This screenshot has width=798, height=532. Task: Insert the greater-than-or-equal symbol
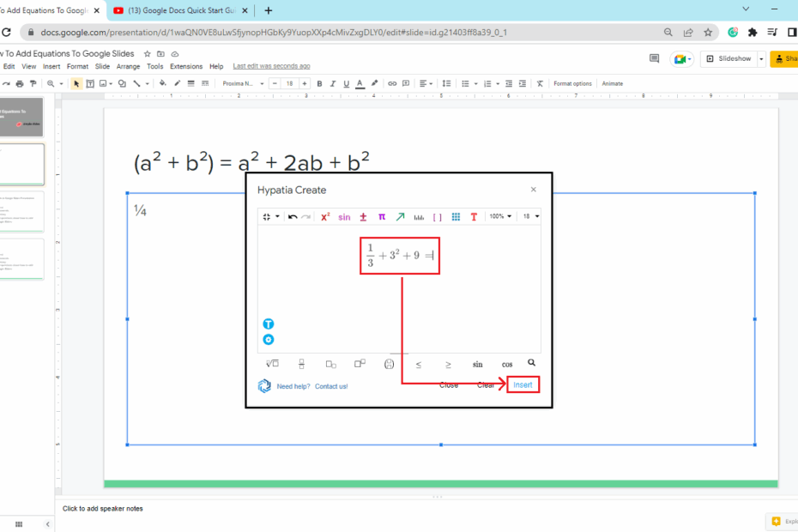(x=448, y=365)
